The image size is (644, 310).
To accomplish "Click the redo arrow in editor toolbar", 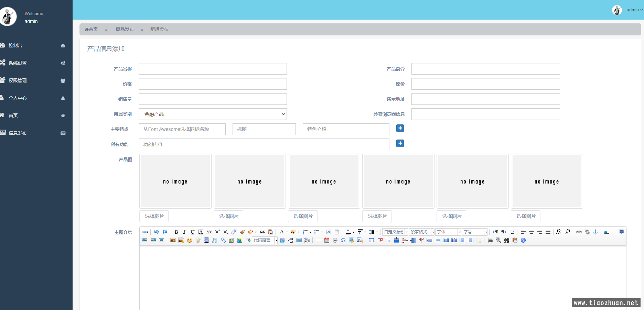I will [165, 232].
